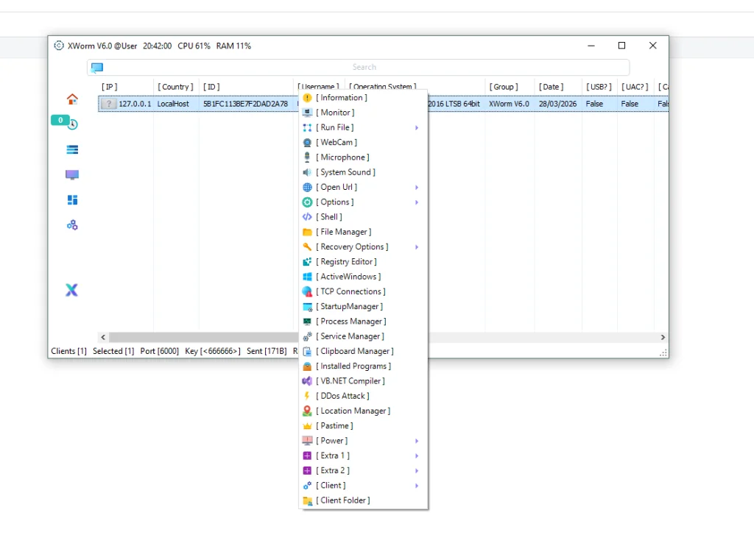754x560 pixels.
Task: Open the clock icon with 0 badge
Action: pyautogui.click(x=72, y=124)
